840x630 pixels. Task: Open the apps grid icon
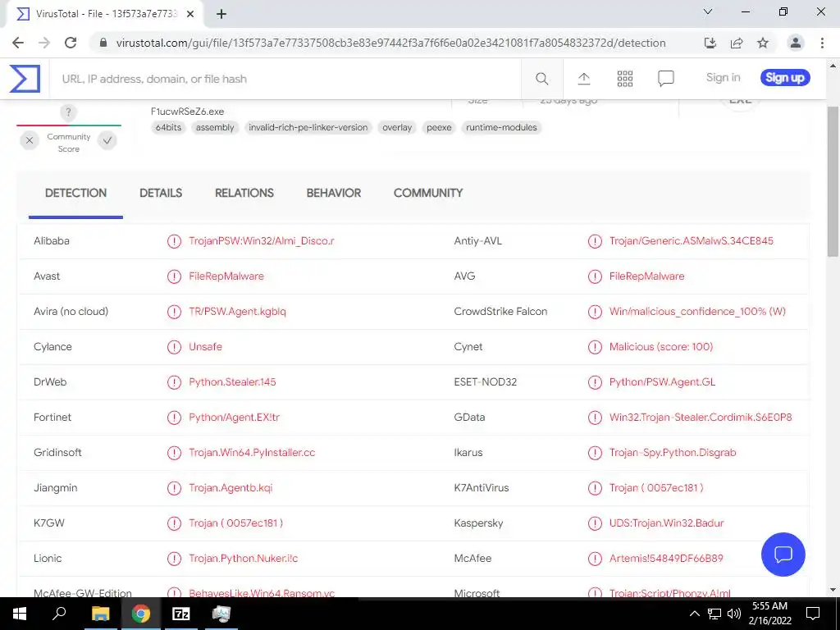click(x=624, y=79)
